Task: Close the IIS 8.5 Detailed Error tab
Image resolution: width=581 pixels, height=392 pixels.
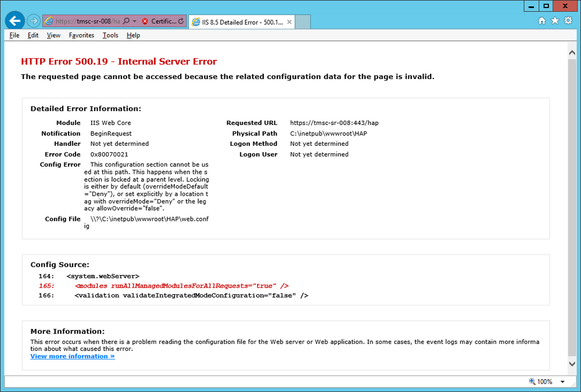Action: (289, 22)
